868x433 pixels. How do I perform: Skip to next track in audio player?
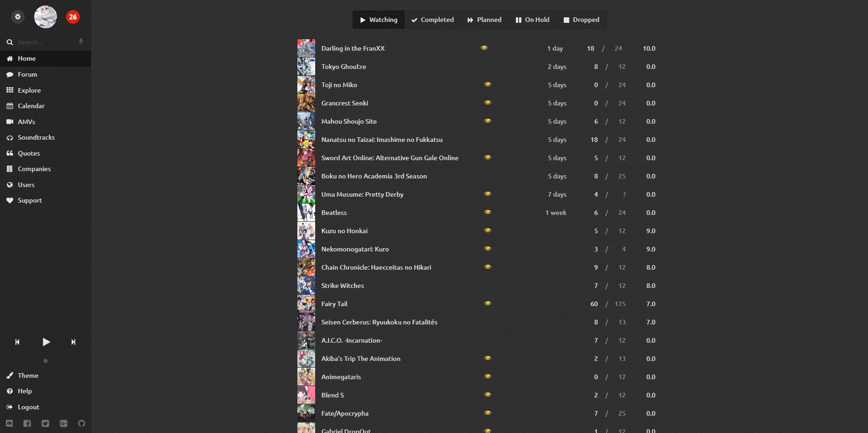(x=73, y=342)
